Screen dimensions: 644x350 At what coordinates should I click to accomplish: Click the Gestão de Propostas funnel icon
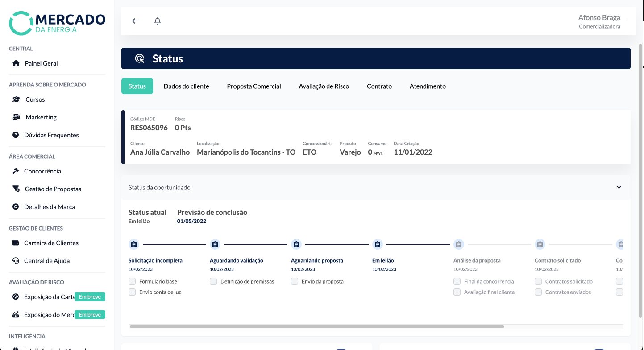click(16, 189)
